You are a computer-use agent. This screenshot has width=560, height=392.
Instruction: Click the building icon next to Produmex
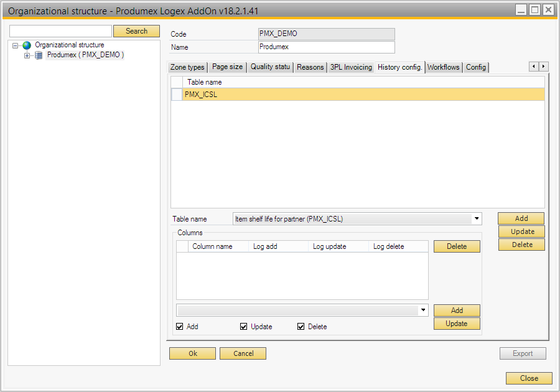39,55
